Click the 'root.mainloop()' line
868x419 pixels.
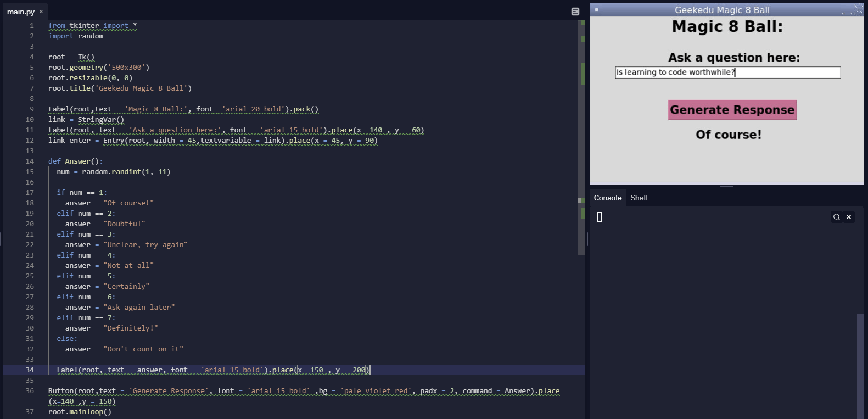click(80, 412)
